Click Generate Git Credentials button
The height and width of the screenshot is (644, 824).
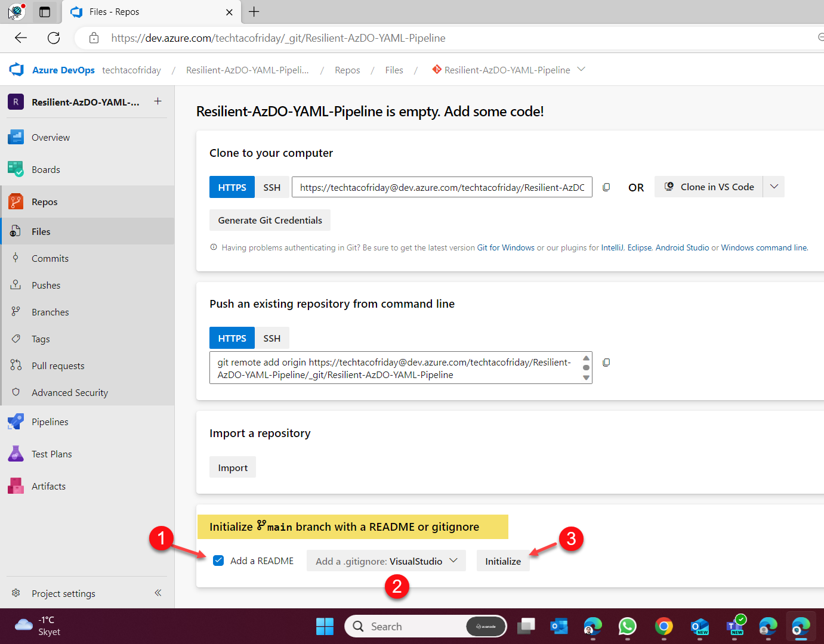(270, 220)
